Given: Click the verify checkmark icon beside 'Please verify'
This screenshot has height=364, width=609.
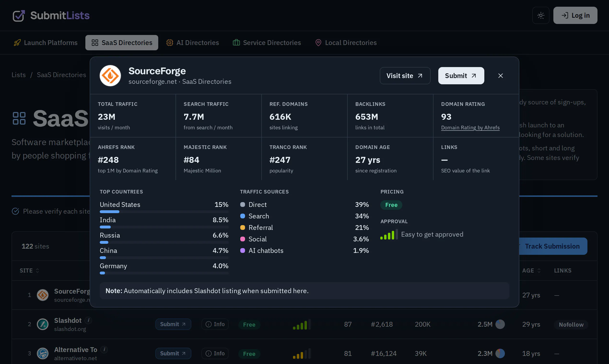Looking at the screenshot, I should pos(16,211).
